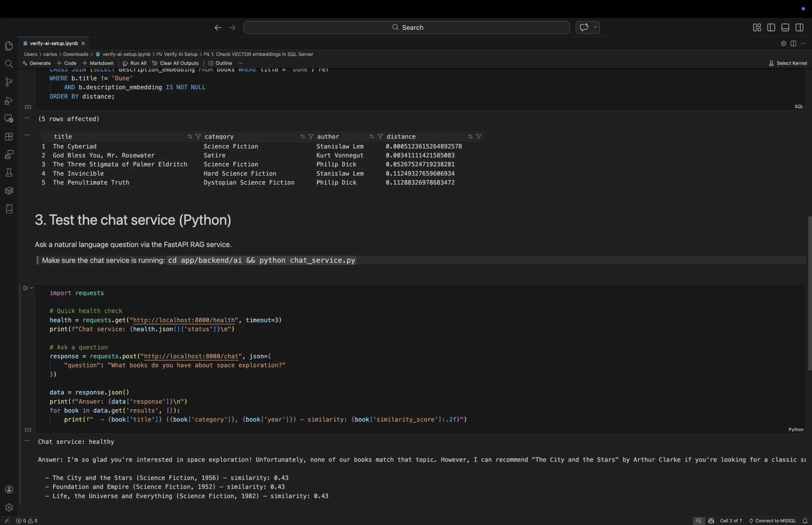
Task: Toggle the primary side bar layout button
Action: click(771, 28)
